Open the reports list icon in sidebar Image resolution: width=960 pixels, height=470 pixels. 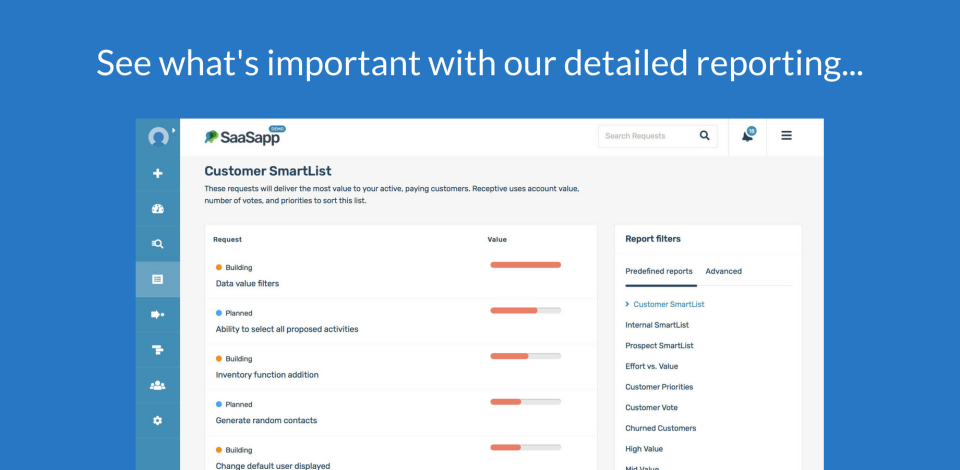point(158,279)
